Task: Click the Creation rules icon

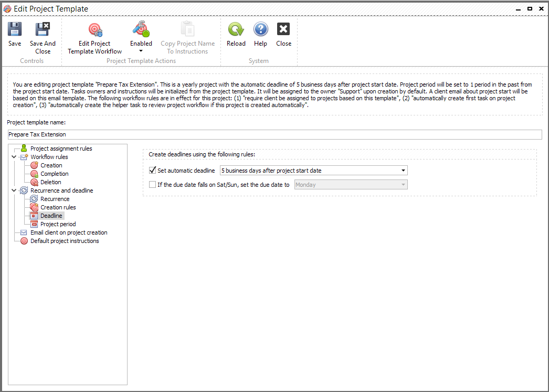Action: [x=34, y=207]
